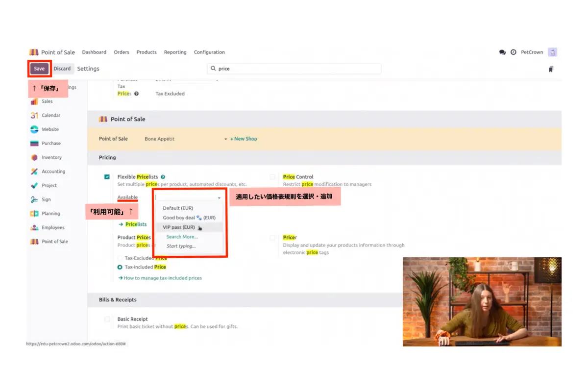This screenshot has height=392, width=588.
Task: Select the Inventory sidebar icon
Action: pos(34,158)
